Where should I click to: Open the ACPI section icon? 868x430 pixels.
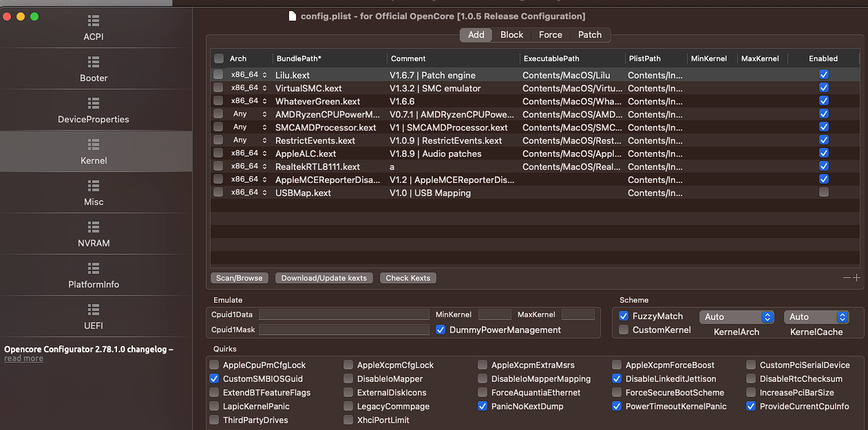[94, 21]
